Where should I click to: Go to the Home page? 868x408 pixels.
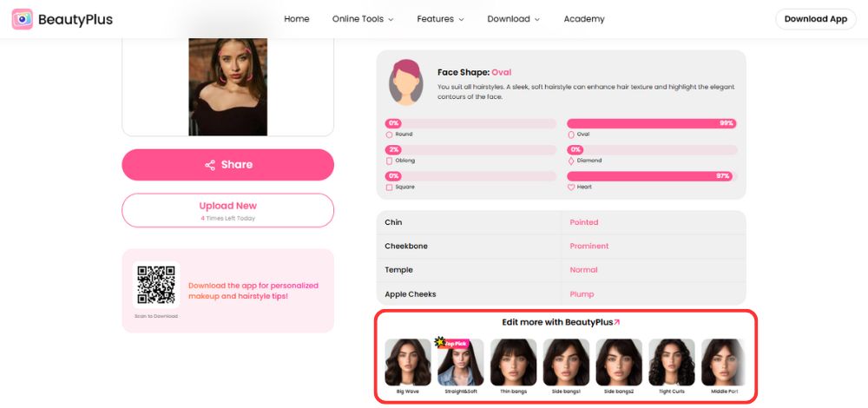(297, 19)
